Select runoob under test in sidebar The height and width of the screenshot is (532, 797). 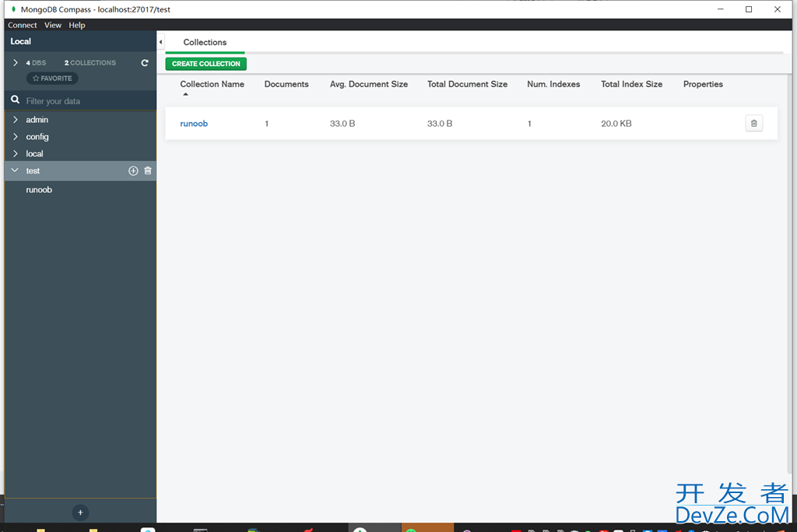pyautogui.click(x=39, y=190)
